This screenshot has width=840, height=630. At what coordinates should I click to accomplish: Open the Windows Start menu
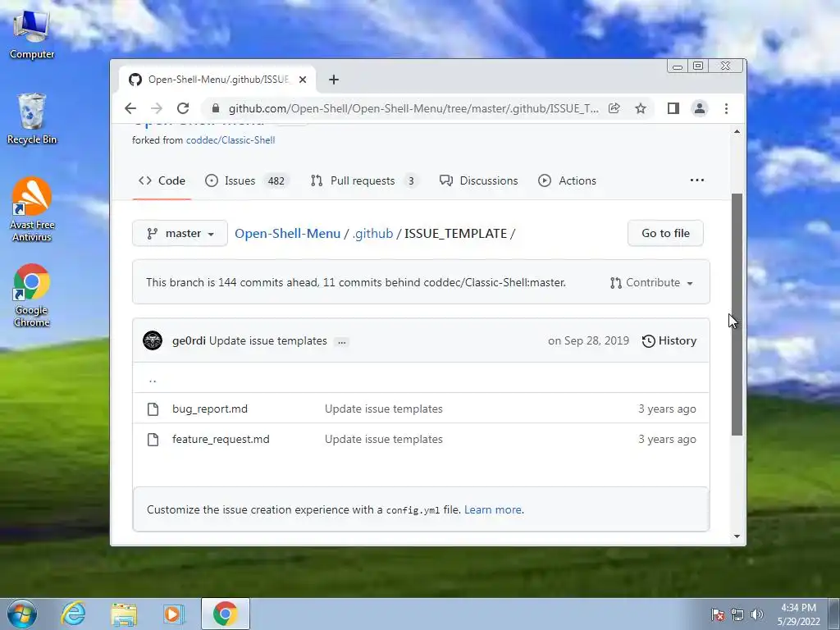coord(22,614)
